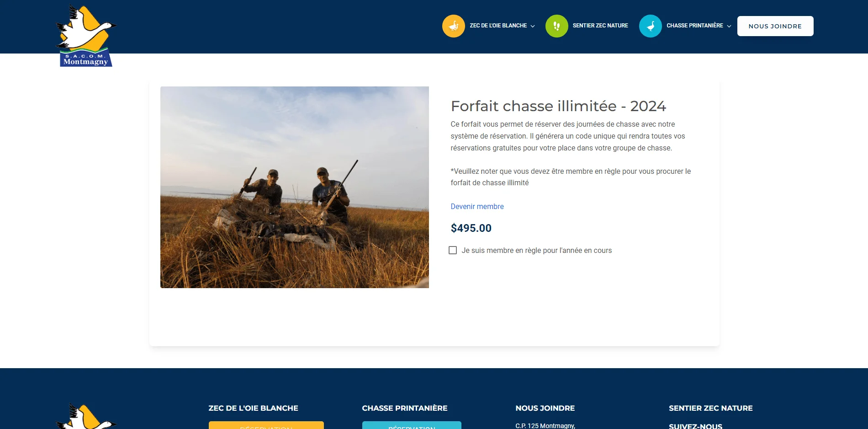
Task: Click the teal Réservation button in footer
Action: [x=412, y=425]
